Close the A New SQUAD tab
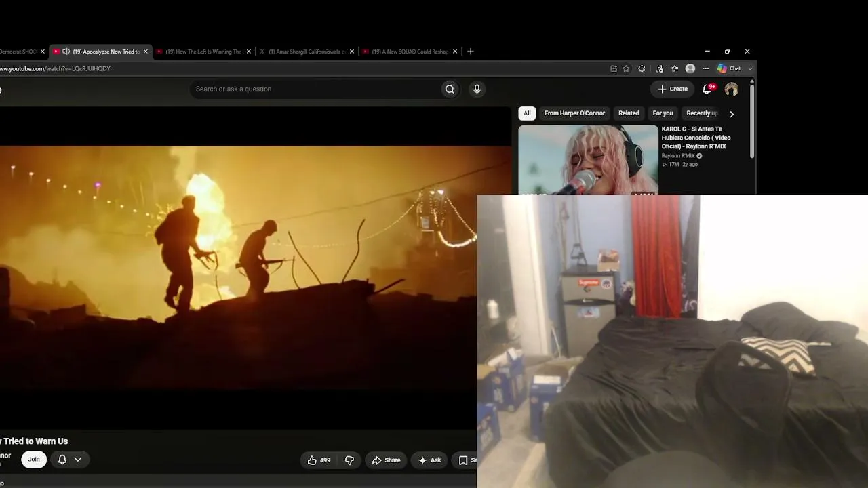The image size is (868, 488). (455, 52)
